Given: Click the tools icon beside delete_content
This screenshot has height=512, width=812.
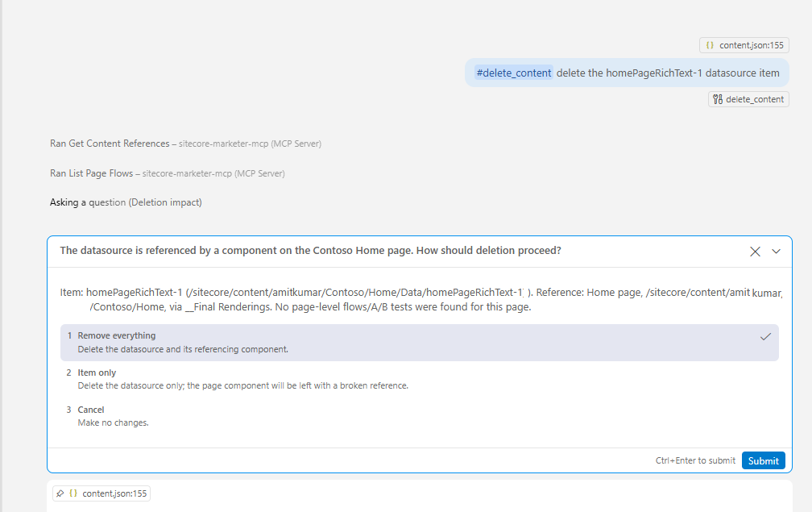Looking at the screenshot, I should [x=718, y=99].
